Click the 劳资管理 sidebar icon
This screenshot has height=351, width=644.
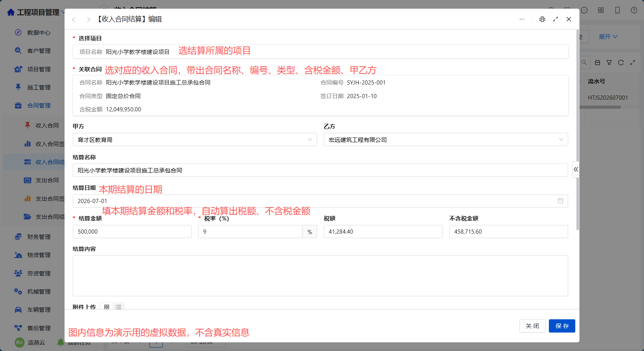(18, 273)
